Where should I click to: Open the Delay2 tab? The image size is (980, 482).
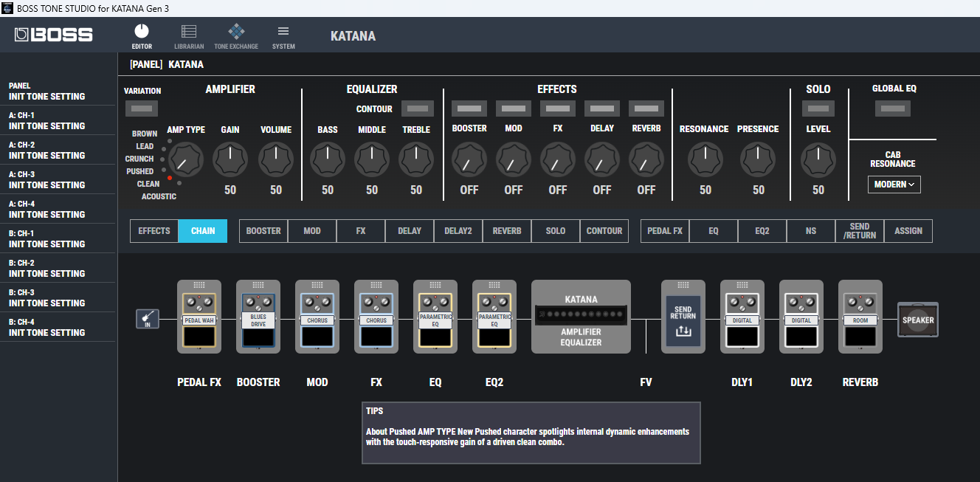click(x=458, y=231)
